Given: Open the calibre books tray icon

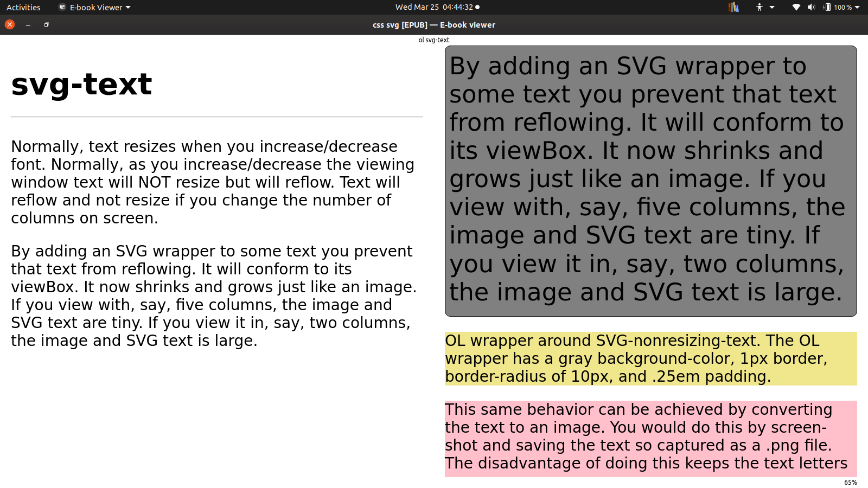Looking at the screenshot, I should point(733,7).
